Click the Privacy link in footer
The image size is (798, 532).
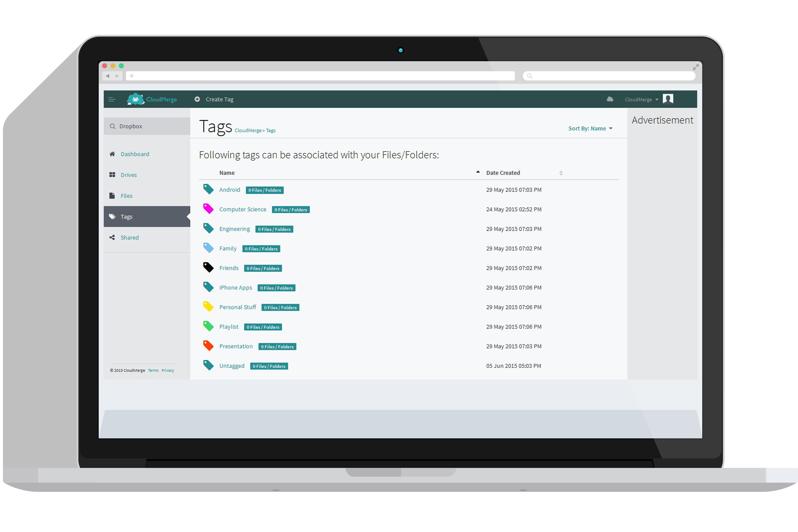click(x=168, y=371)
